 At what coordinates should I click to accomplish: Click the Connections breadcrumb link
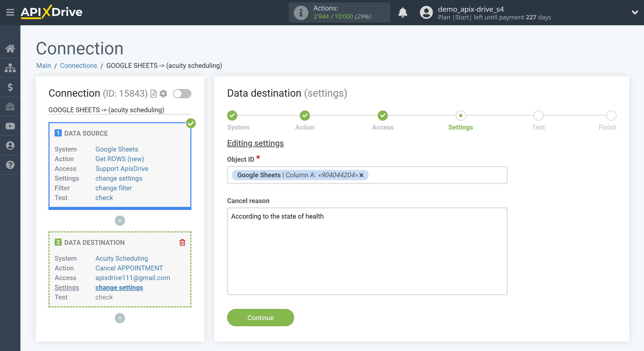click(x=79, y=66)
